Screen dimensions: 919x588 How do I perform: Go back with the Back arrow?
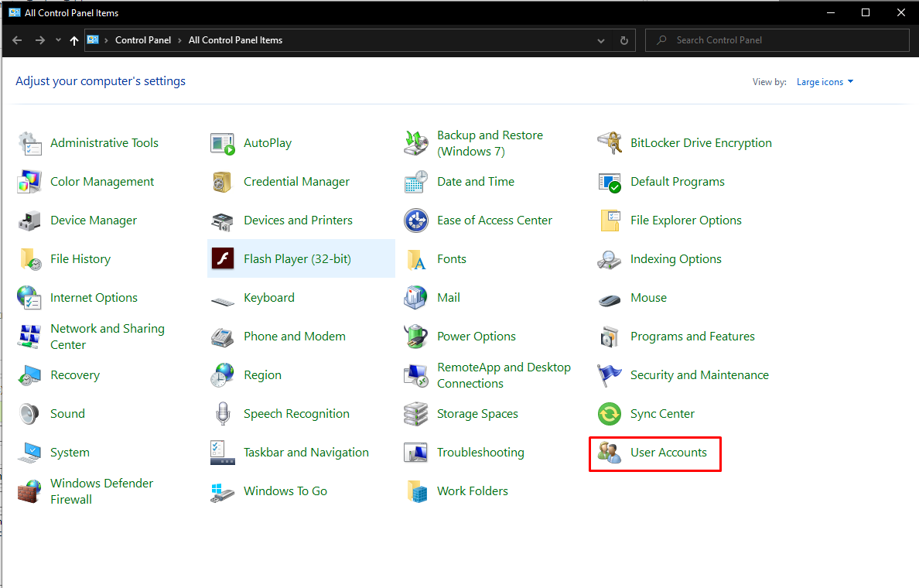17,40
